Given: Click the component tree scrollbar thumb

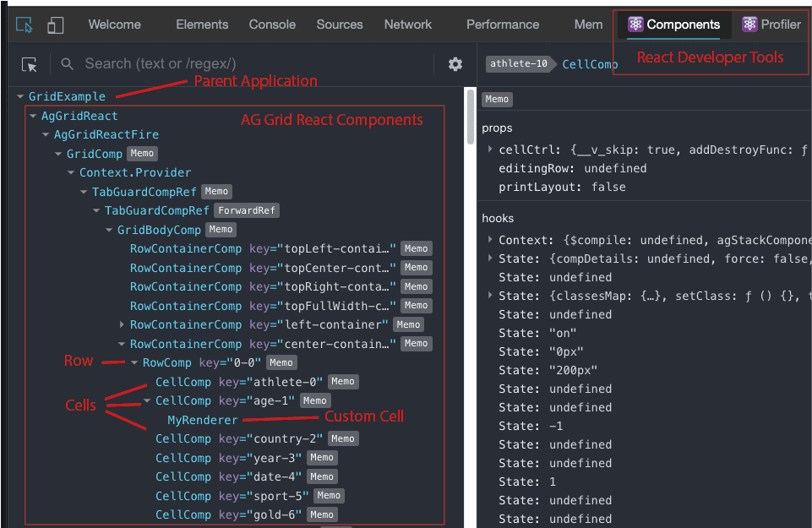Looking at the screenshot, I should point(470,117).
